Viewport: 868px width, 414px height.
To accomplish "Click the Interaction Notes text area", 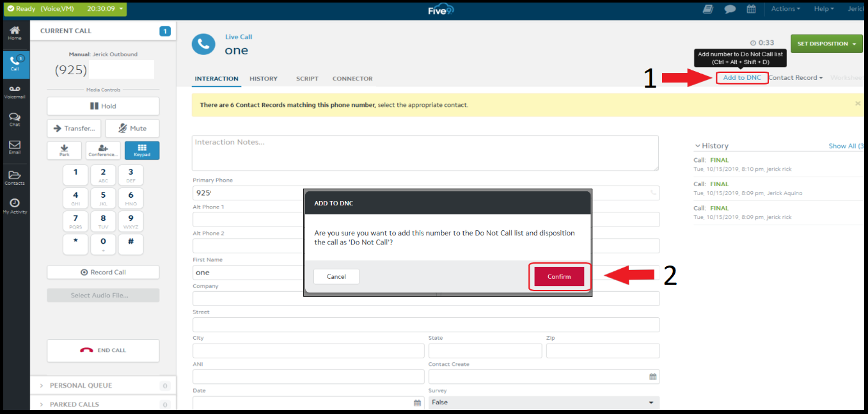I will [425, 153].
